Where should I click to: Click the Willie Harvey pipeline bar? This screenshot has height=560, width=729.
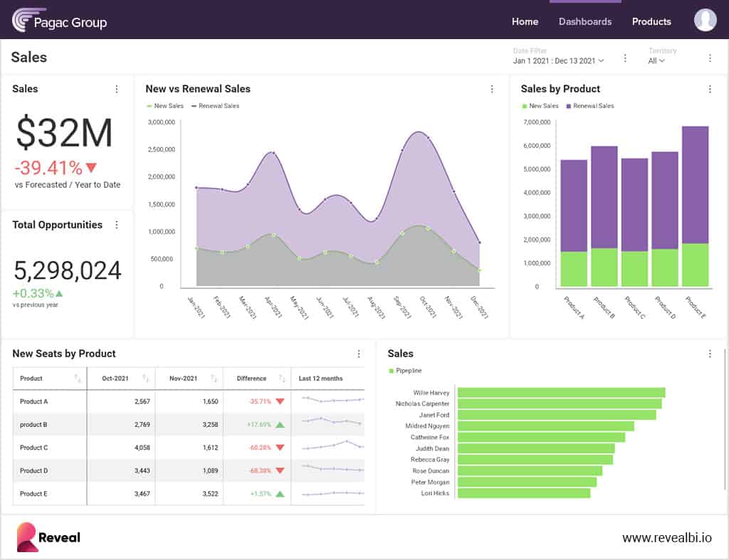click(x=561, y=393)
